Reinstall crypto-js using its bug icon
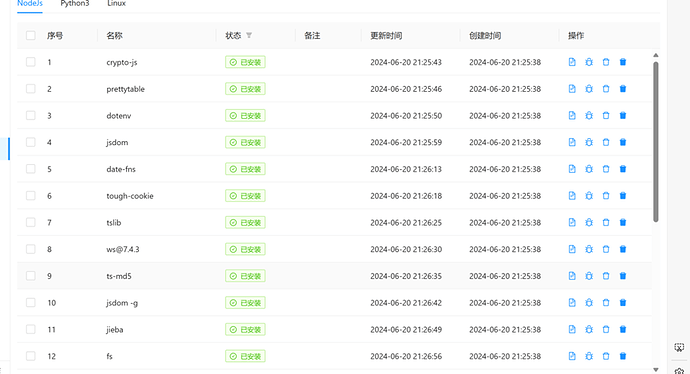This screenshot has height=374, width=690. (589, 62)
